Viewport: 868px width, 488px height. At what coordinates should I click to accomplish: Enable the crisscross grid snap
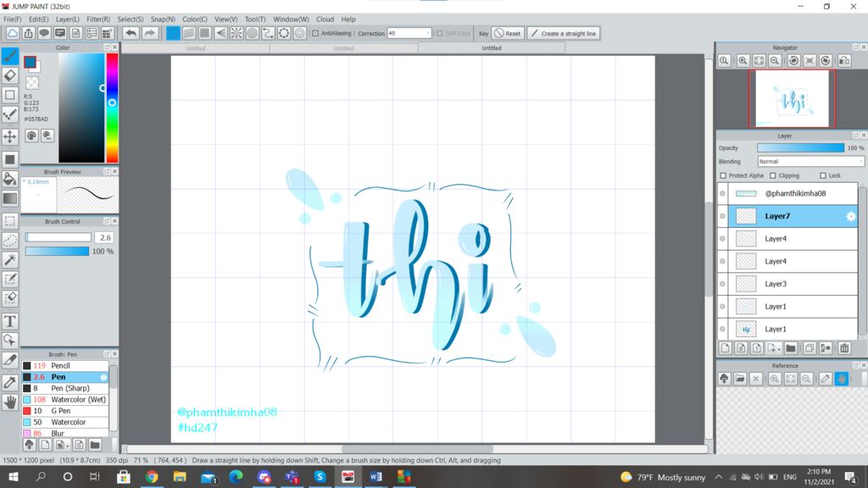tap(205, 33)
